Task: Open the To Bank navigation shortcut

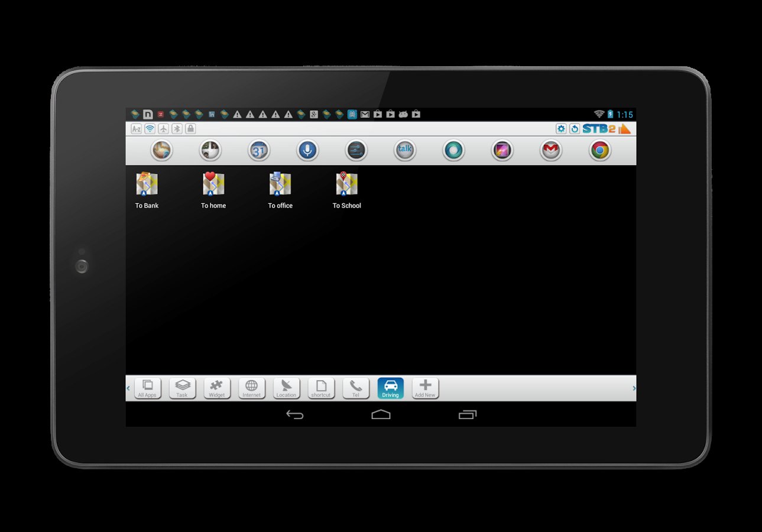Action: pyautogui.click(x=147, y=184)
